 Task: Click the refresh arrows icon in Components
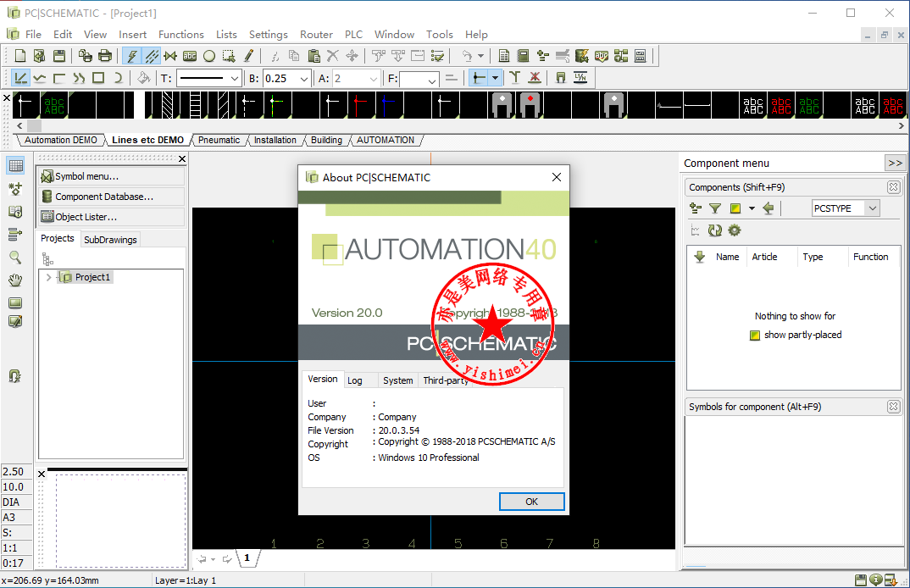(714, 230)
